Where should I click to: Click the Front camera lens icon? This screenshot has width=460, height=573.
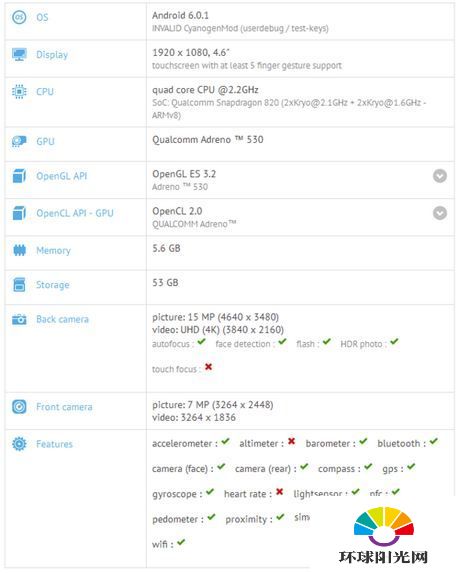pyautogui.click(x=19, y=407)
